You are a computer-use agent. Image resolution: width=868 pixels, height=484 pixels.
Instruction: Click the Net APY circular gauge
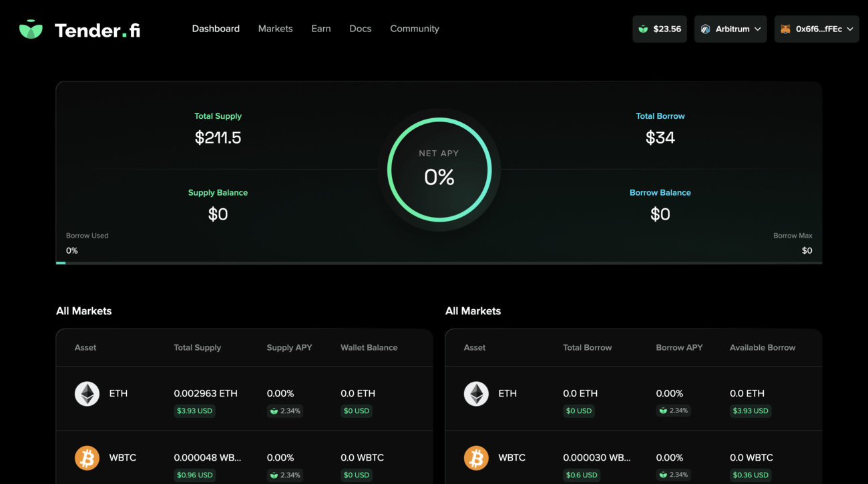coord(439,170)
